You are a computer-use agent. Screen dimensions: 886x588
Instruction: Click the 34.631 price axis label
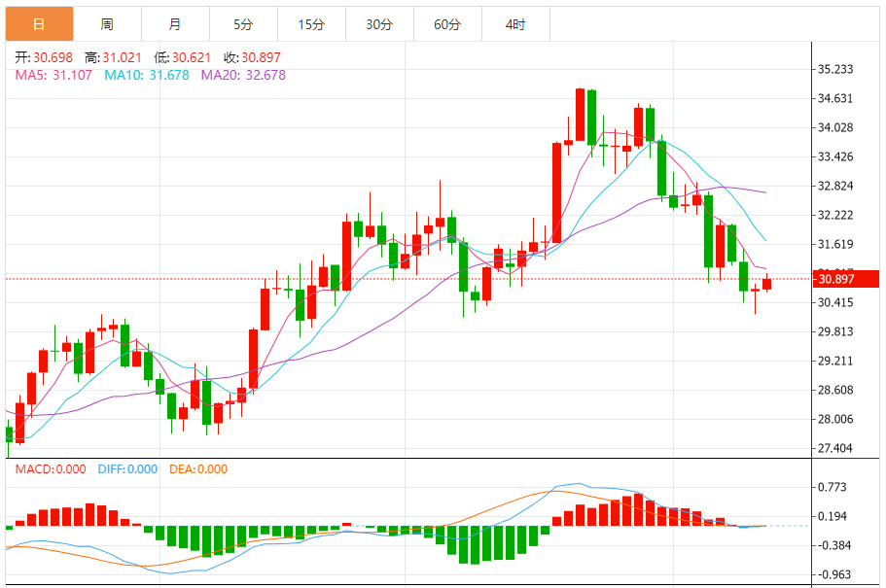835,98
